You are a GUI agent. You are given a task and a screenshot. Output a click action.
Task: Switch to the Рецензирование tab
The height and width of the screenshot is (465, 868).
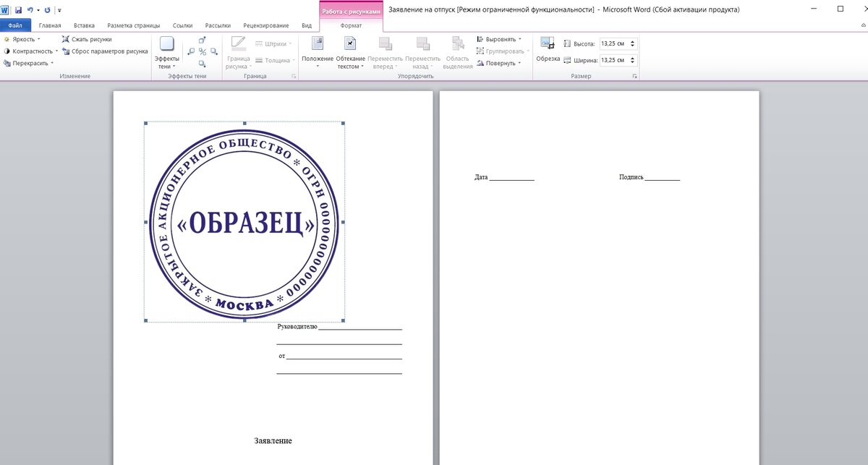(265, 25)
